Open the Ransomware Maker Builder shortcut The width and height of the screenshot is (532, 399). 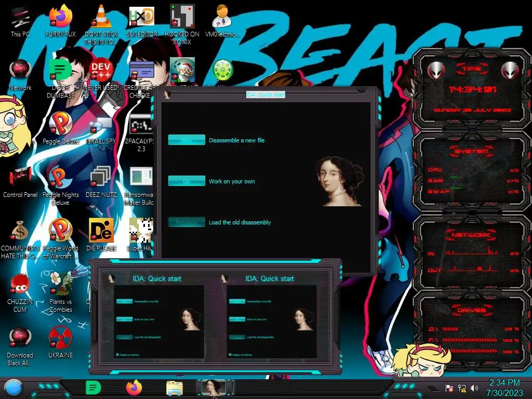click(140, 185)
